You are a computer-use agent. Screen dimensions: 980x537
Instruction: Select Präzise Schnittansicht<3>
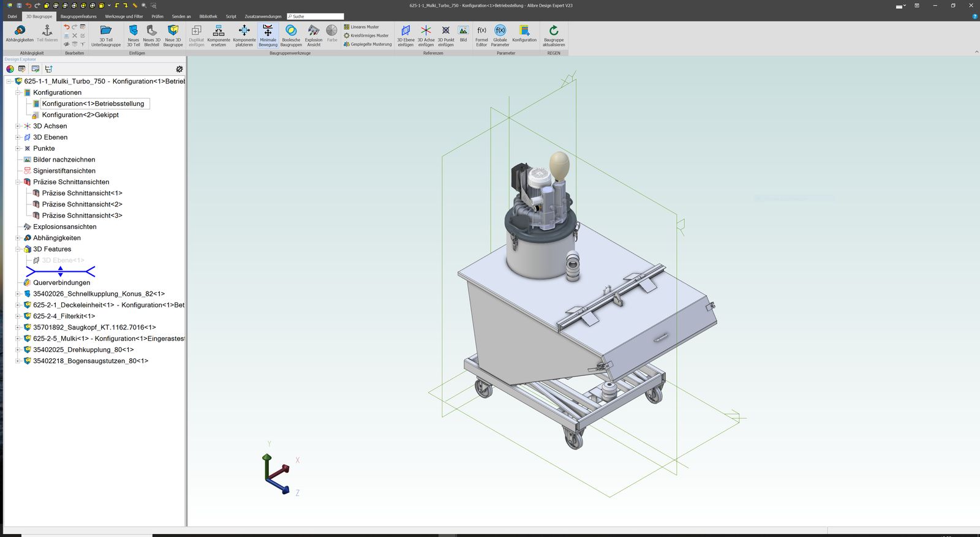82,216
